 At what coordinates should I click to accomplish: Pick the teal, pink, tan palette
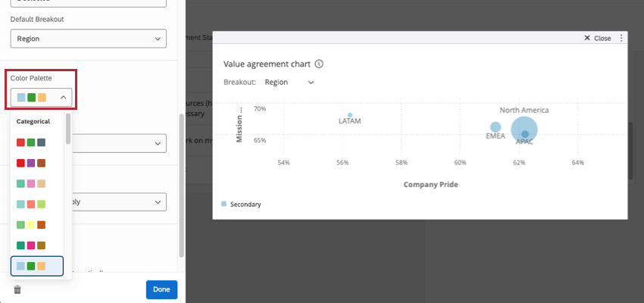tap(31, 183)
